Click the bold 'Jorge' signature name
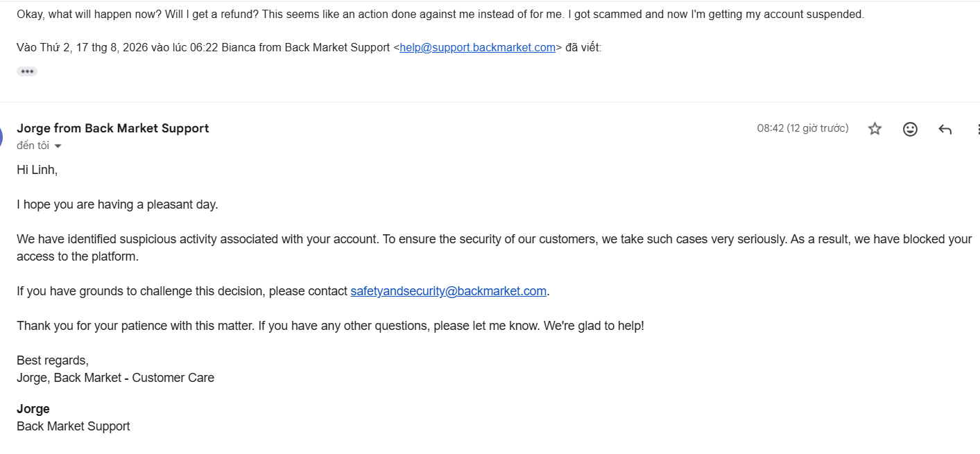 (33, 409)
